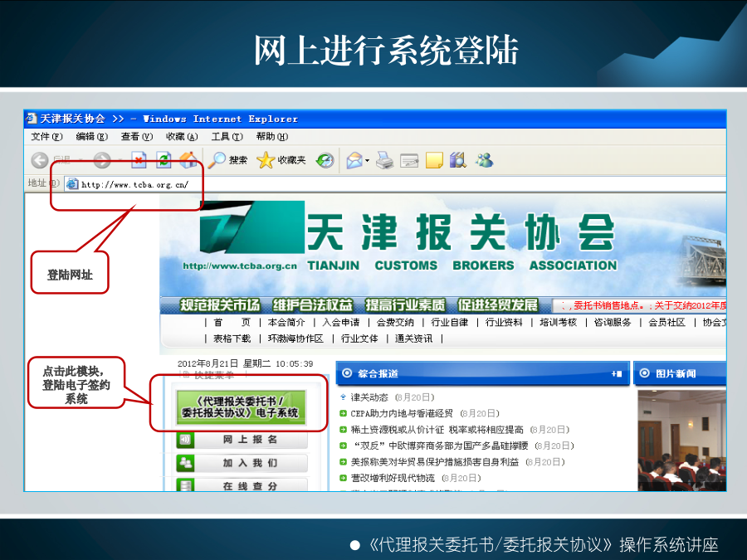Open the 收藏(A) menu

coord(182,137)
